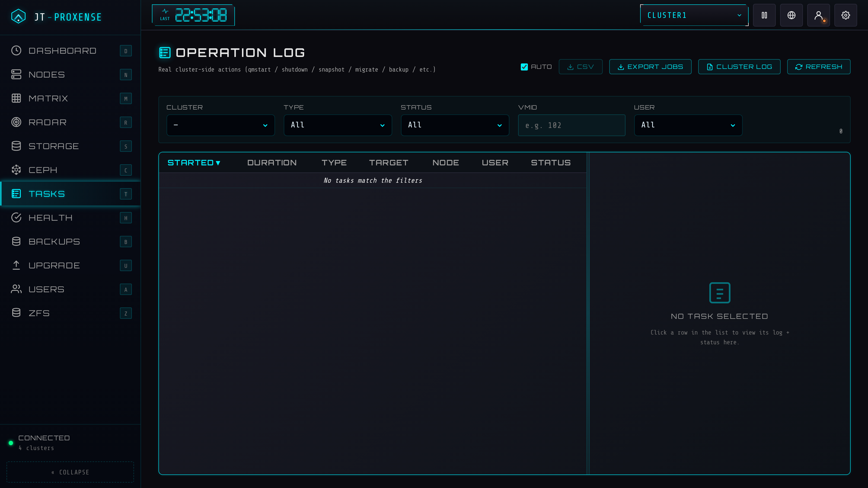This screenshot has height=488, width=868.
Task: Open the Ceph page
Action: coord(71,170)
